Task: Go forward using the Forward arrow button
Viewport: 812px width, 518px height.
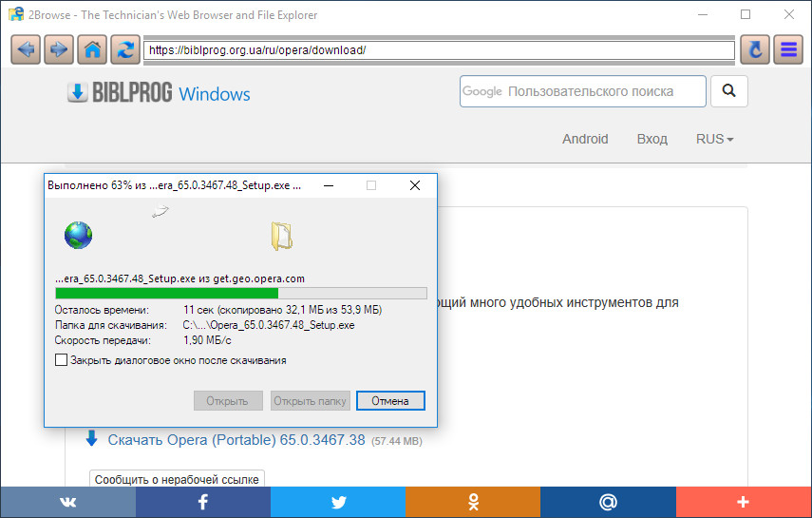Action: point(59,49)
